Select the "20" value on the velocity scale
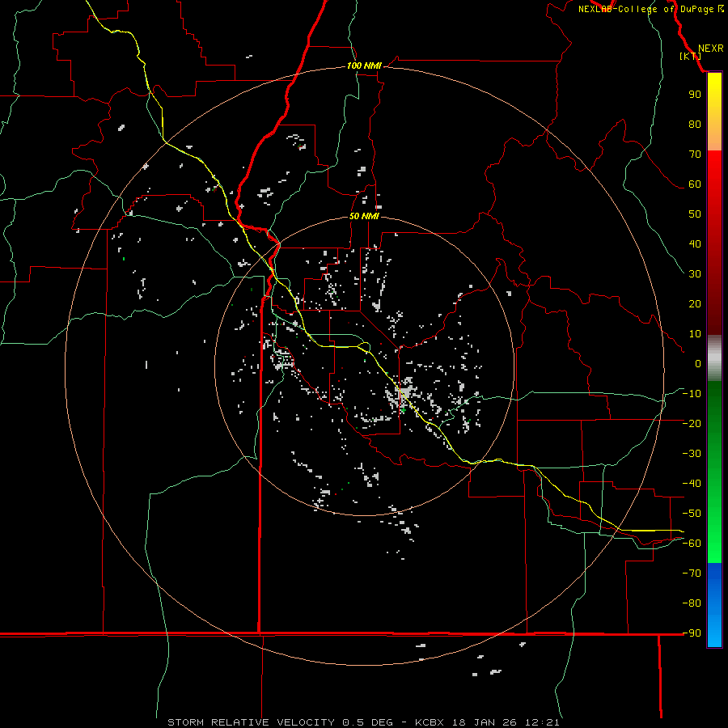Screen dimensions: 728x728 pos(695,304)
